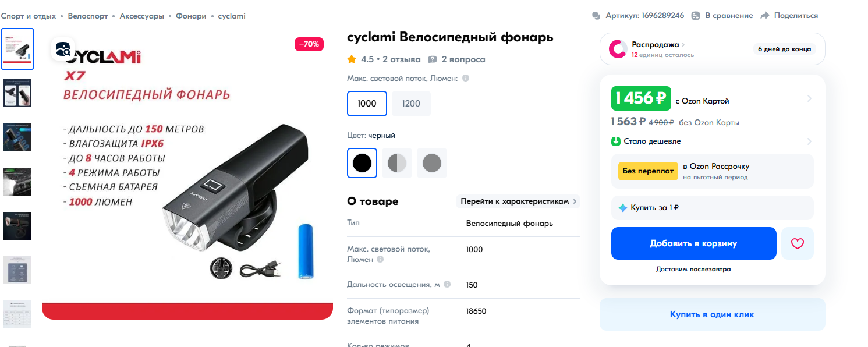Select the 1000 lumen option
Viewport: 868px width, 347px height.
click(367, 104)
